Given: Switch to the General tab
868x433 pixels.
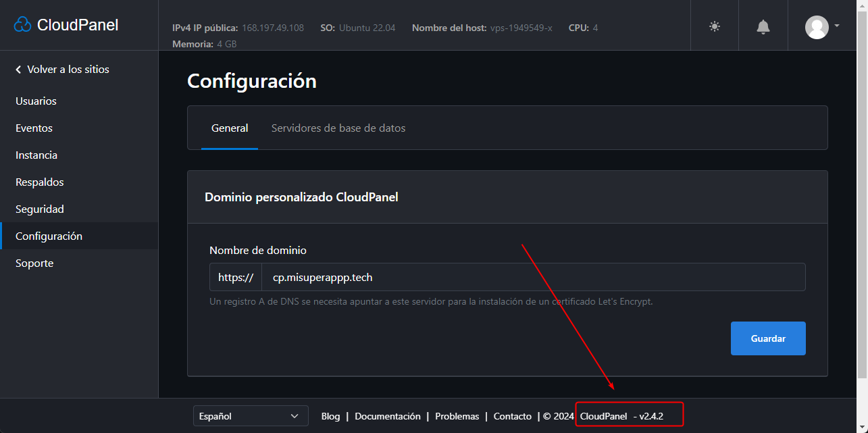Looking at the screenshot, I should [x=230, y=128].
